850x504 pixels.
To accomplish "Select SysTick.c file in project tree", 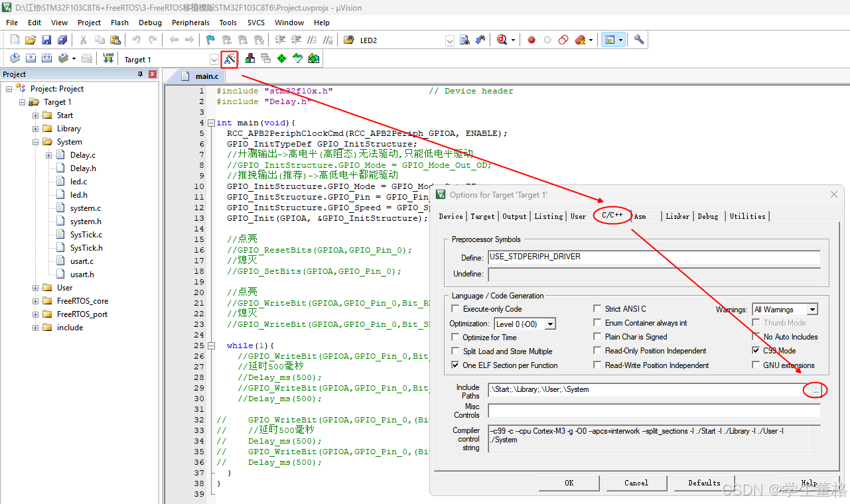I will (86, 235).
